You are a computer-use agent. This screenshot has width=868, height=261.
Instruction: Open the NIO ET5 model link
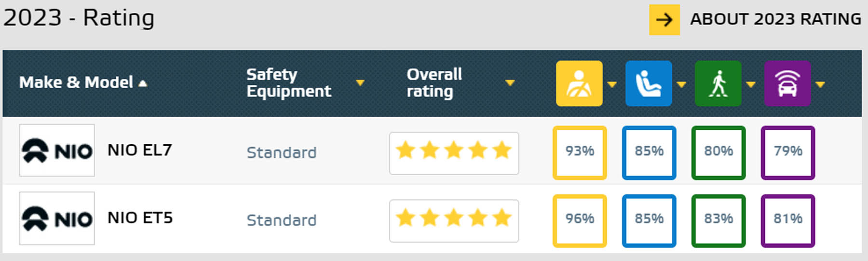[140, 218]
